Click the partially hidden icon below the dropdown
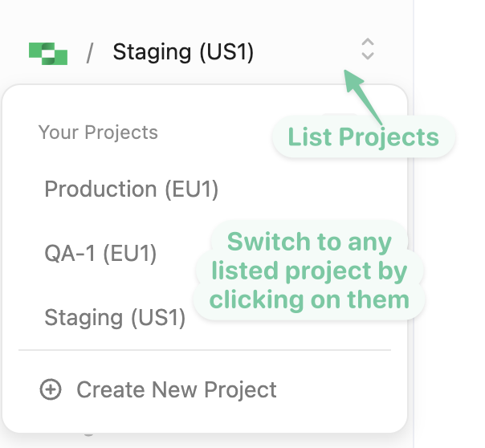Image resolution: width=485 pixels, height=448 pixels. pyautogui.click(x=88, y=434)
